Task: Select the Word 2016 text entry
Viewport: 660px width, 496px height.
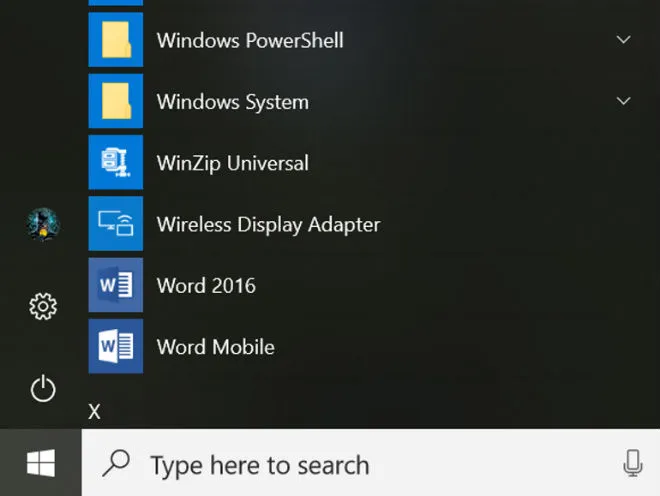Action: (x=206, y=286)
